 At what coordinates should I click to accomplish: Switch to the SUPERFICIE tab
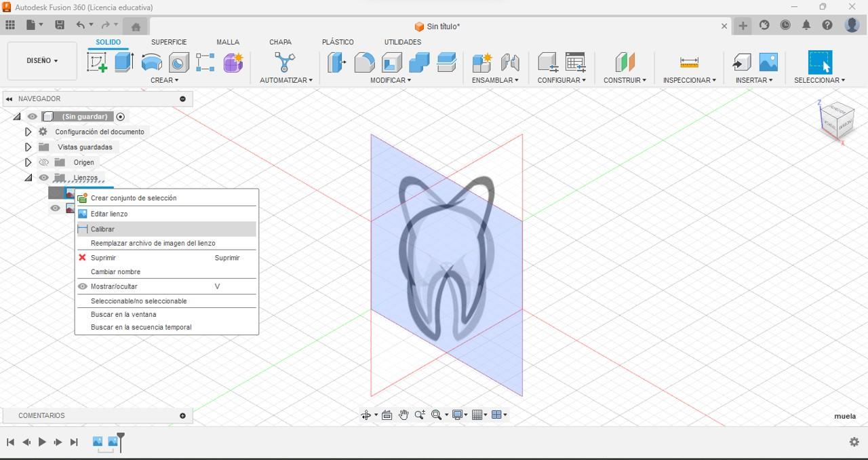[169, 42]
